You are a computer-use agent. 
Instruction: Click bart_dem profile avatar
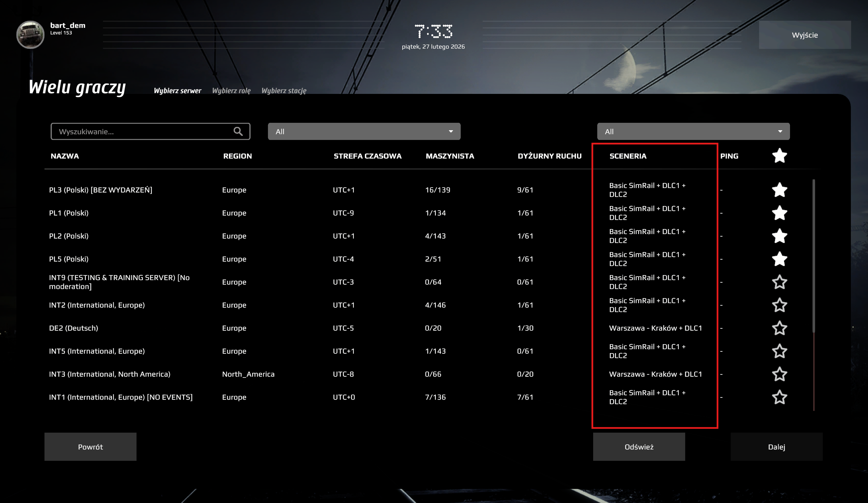point(30,35)
